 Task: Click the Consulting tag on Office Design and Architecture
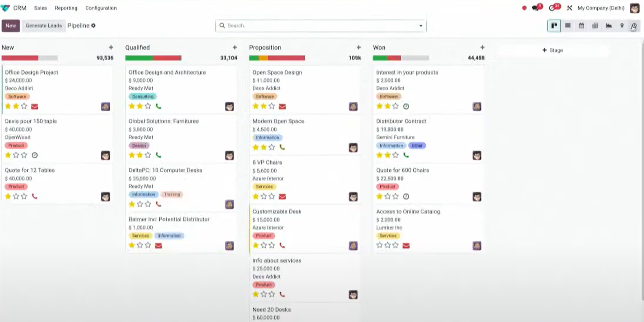(x=143, y=96)
